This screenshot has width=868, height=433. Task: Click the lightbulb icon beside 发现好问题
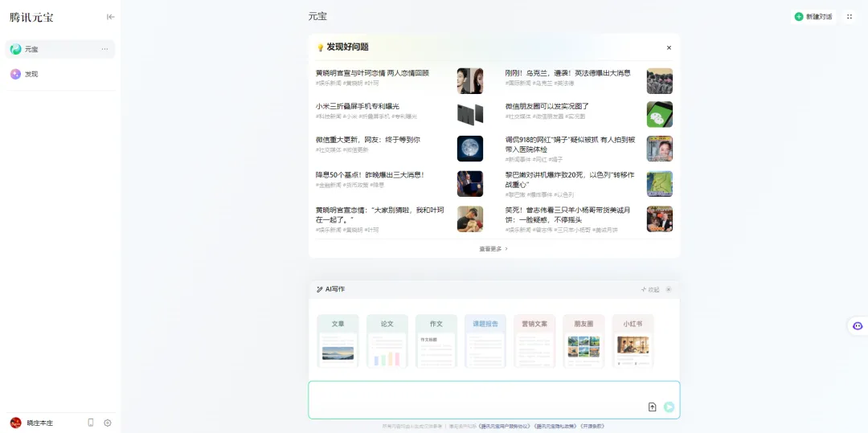click(x=320, y=47)
